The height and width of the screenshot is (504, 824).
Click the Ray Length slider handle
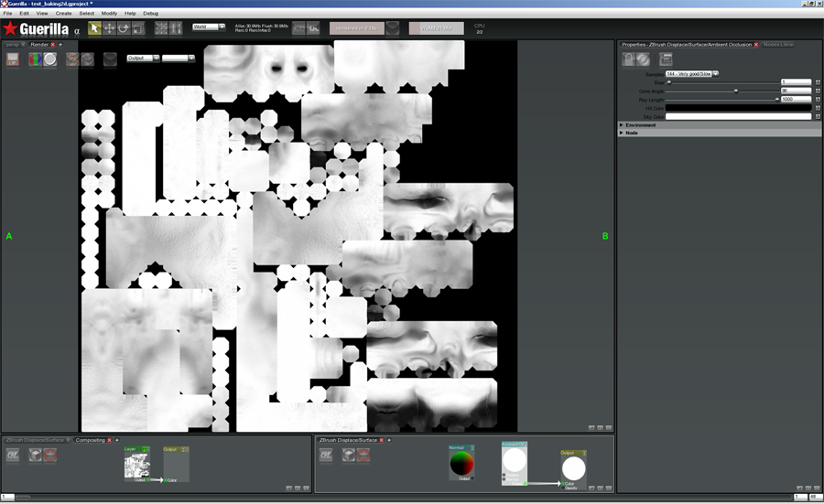(x=777, y=99)
